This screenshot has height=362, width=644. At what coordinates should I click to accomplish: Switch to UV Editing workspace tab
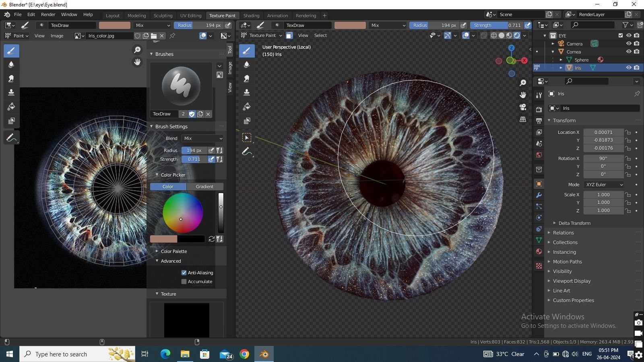191,16
